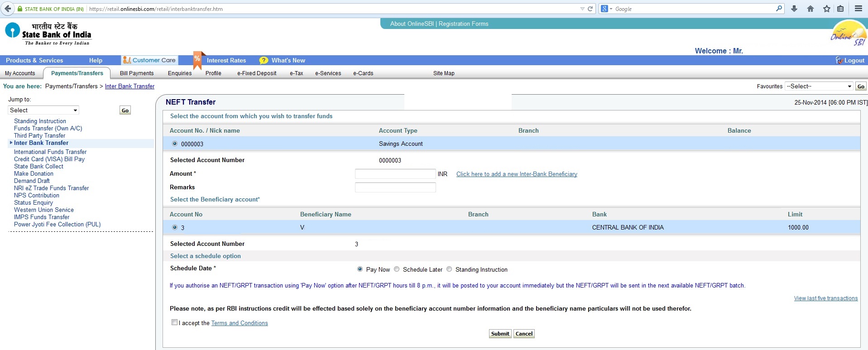Viewport: 868px width, 350px height.
Task: Open the Customer Care icon button
Action: point(149,60)
